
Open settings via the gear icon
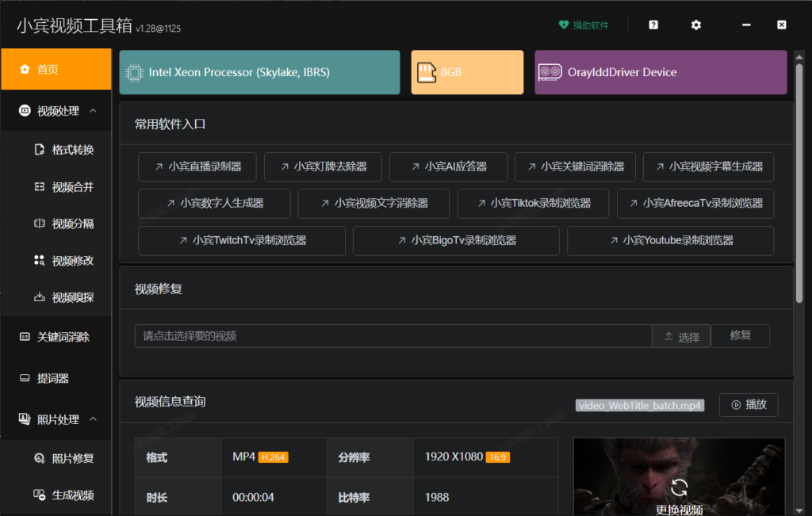pos(696,25)
